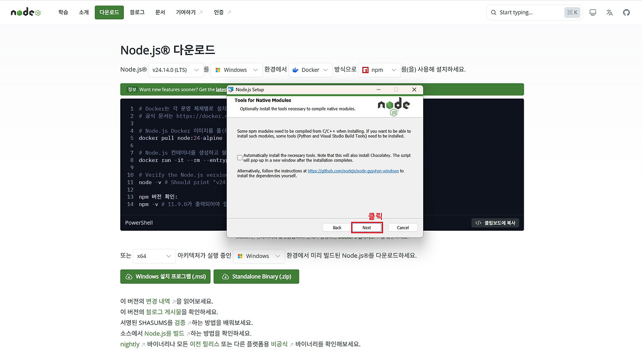The width and height of the screenshot is (644, 355).
Task: Open the Node.js version v24.14.0 (LTS) dropdown
Action: pyautogui.click(x=175, y=70)
